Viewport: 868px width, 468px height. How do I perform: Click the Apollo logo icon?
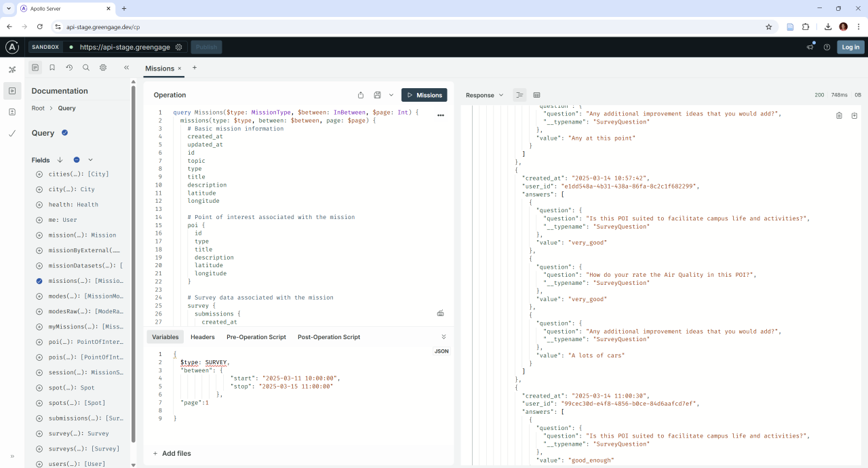(12, 47)
